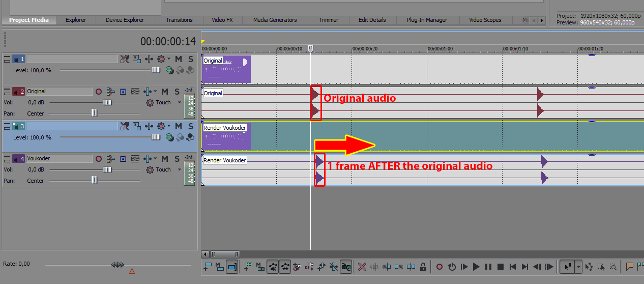Click the Stop playback button
This screenshot has width=644, height=284.
pyautogui.click(x=501, y=266)
